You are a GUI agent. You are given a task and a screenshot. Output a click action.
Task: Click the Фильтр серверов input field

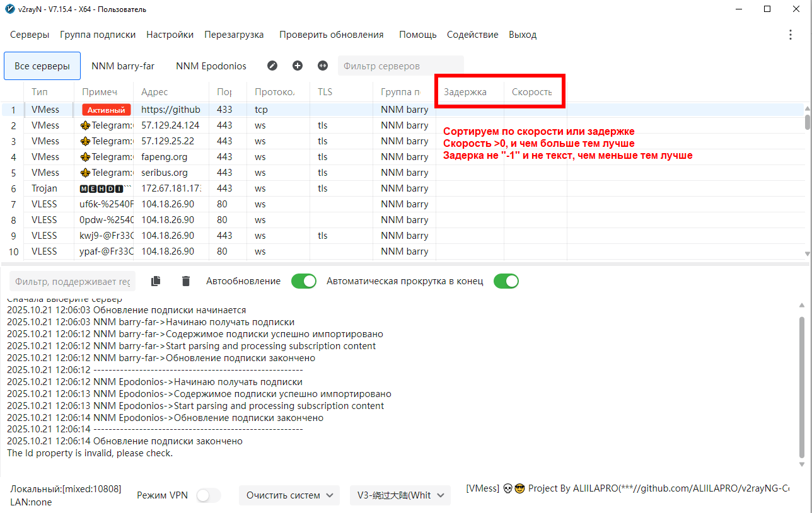(400, 66)
